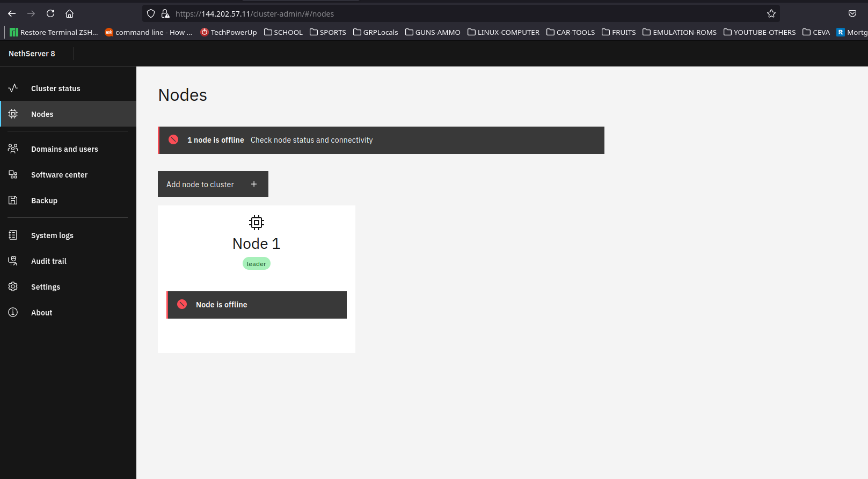Click the 'Node is offline' notification text

[222, 304]
